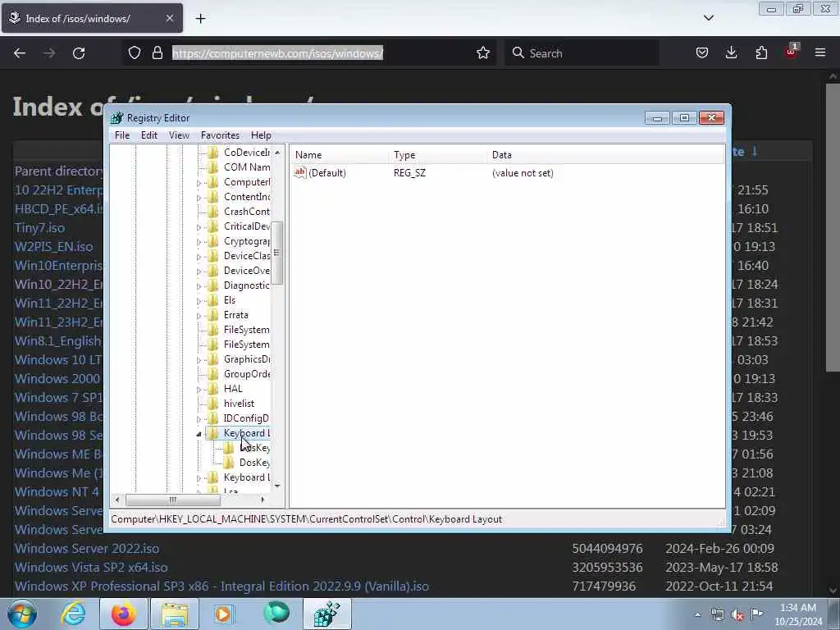Open the Firefox extensions puzzle icon
This screenshot has height=630, width=840.
tap(761, 53)
